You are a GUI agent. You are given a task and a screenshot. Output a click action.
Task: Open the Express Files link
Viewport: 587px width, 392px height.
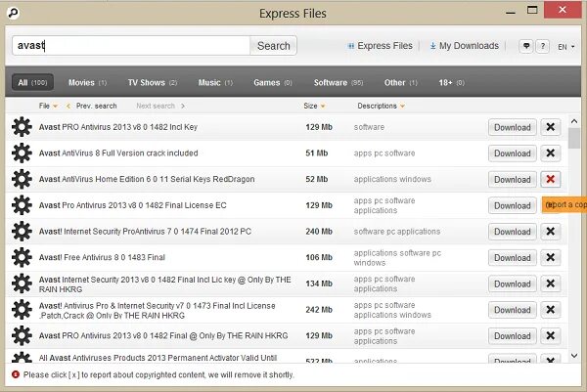pos(381,46)
